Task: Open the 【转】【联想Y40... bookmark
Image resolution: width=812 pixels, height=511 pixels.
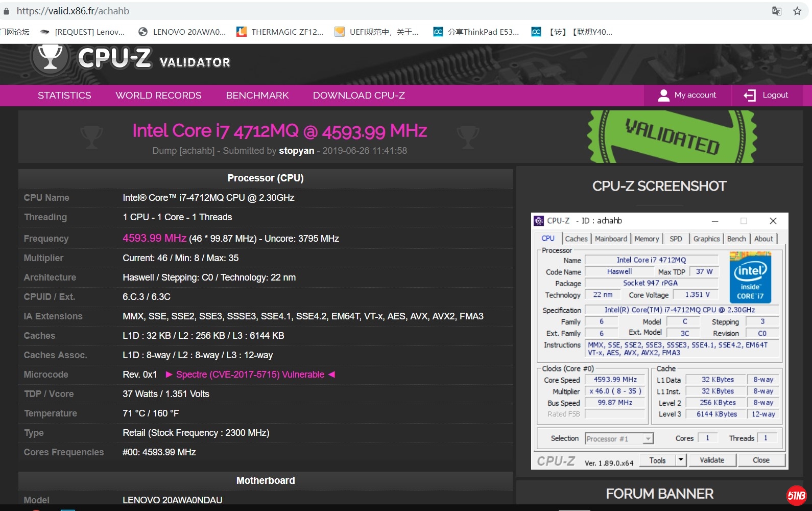Action: 572,32
